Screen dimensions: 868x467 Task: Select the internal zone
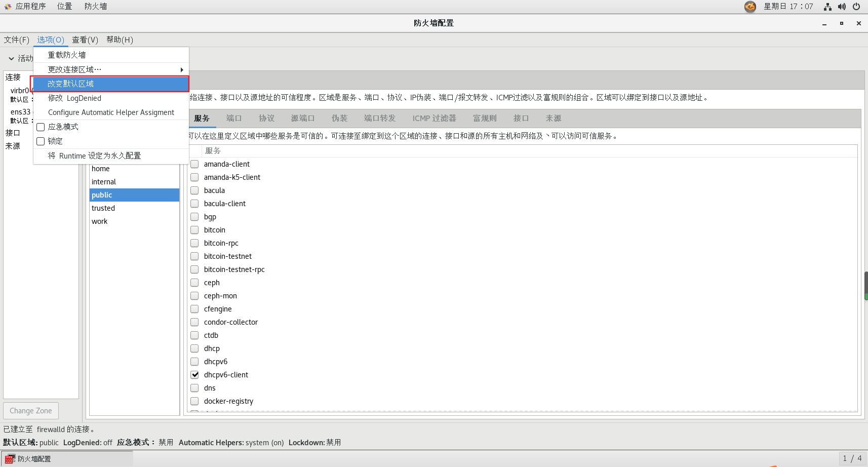tap(134, 182)
